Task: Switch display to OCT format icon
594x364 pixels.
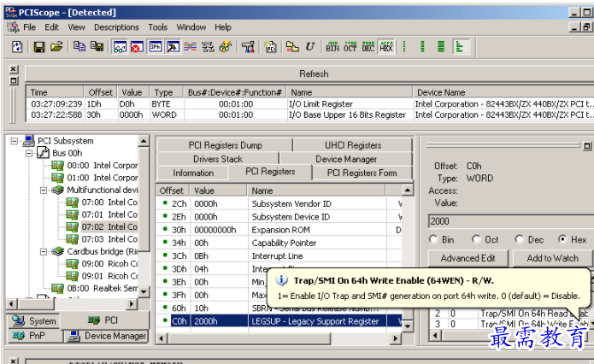Action: tap(350, 47)
